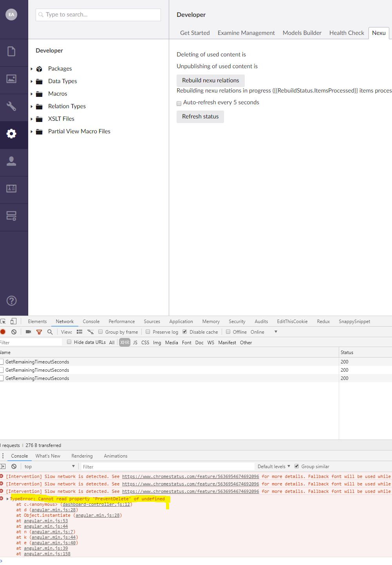Click the DevTools inspect element icon

3,321
